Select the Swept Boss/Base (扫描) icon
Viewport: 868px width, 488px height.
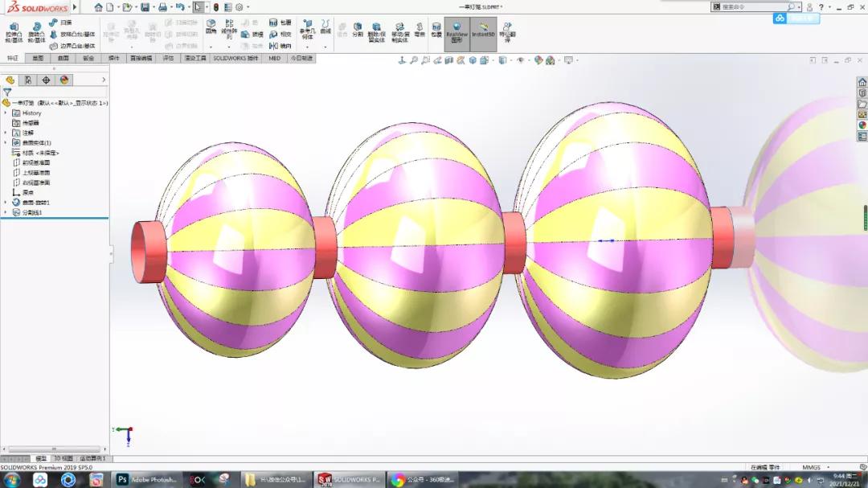click(53, 23)
